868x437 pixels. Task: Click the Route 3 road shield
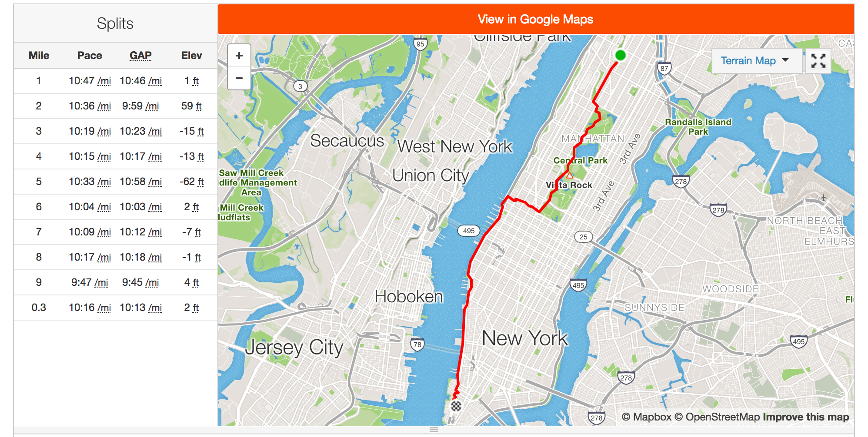pyautogui.click(x=300, y=86)
